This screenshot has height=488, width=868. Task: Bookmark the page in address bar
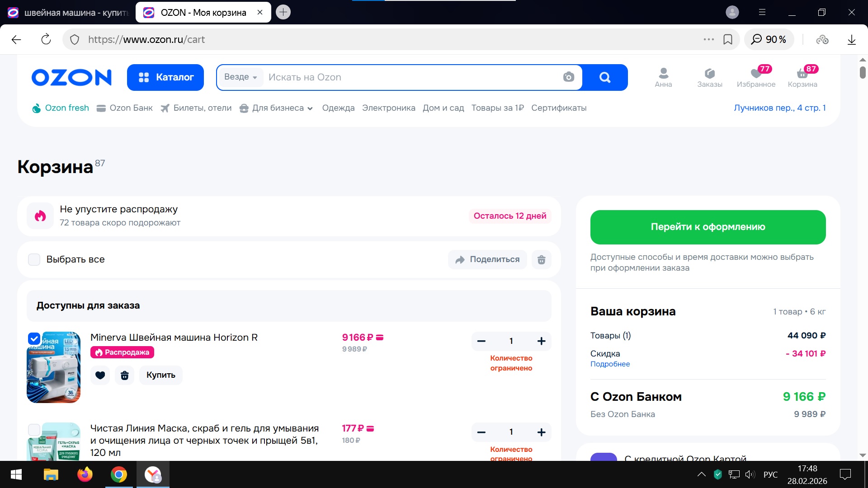(727, 40)
